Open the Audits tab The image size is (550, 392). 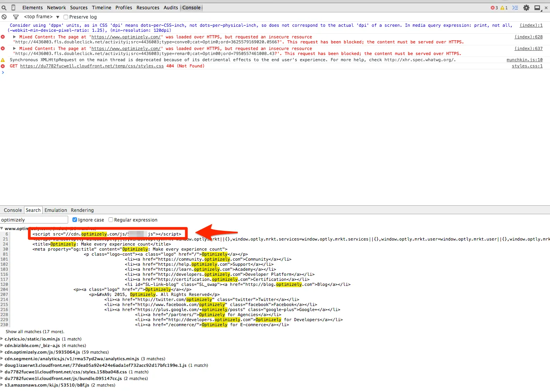[x=171, y=8]
